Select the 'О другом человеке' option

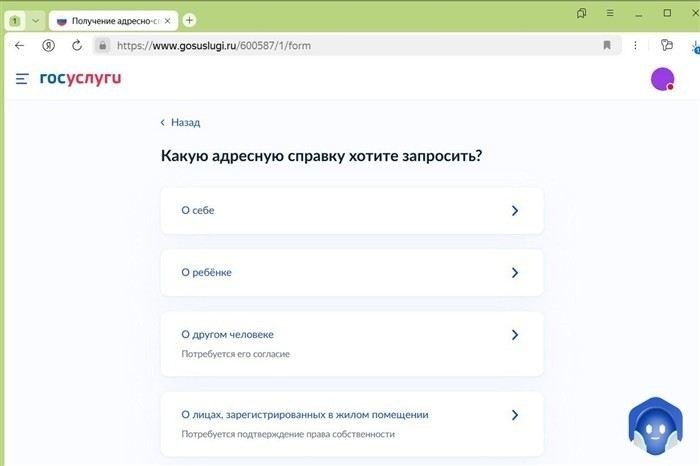(x=352, y=344)
